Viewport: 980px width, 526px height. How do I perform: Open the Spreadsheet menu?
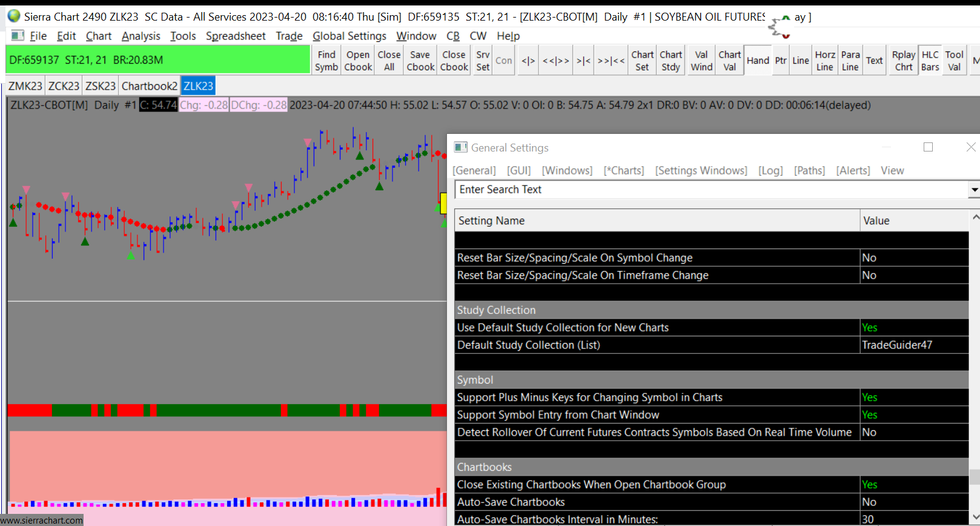(236, 36)
